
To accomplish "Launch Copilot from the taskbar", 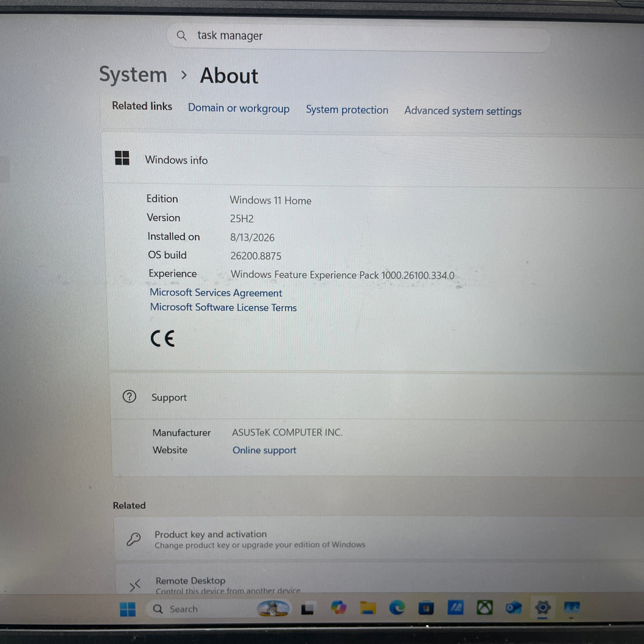I will click(338, 608).
